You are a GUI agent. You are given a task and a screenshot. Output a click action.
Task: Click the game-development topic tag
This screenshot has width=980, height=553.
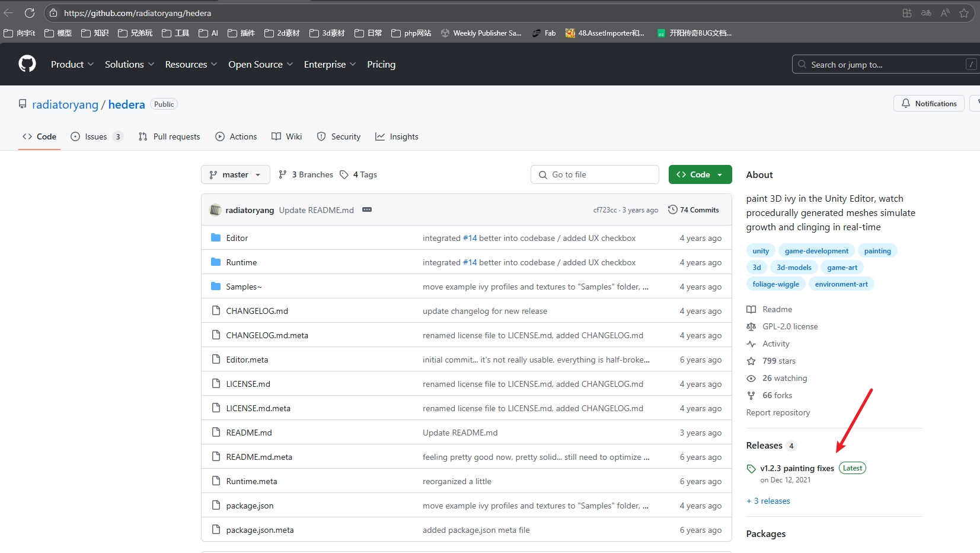816,251
